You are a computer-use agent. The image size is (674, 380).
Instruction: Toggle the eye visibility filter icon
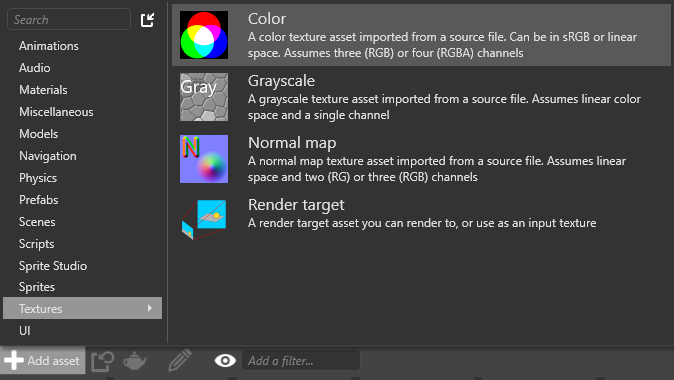225,361
